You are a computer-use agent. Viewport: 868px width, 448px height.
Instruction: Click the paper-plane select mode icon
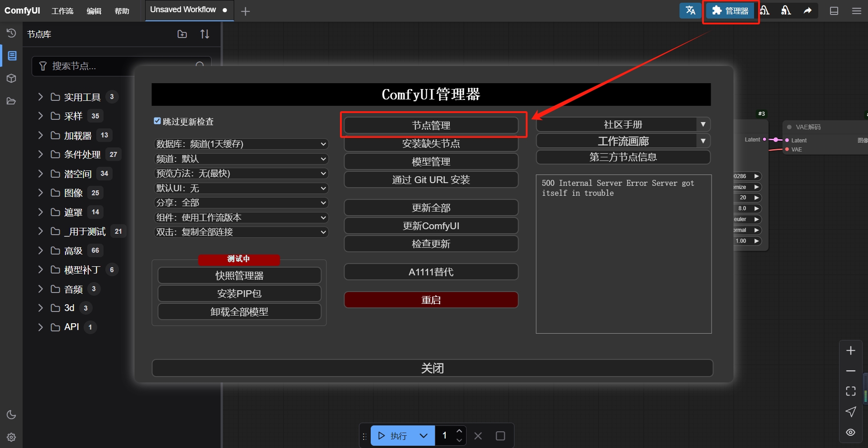(x=850, y=412)
